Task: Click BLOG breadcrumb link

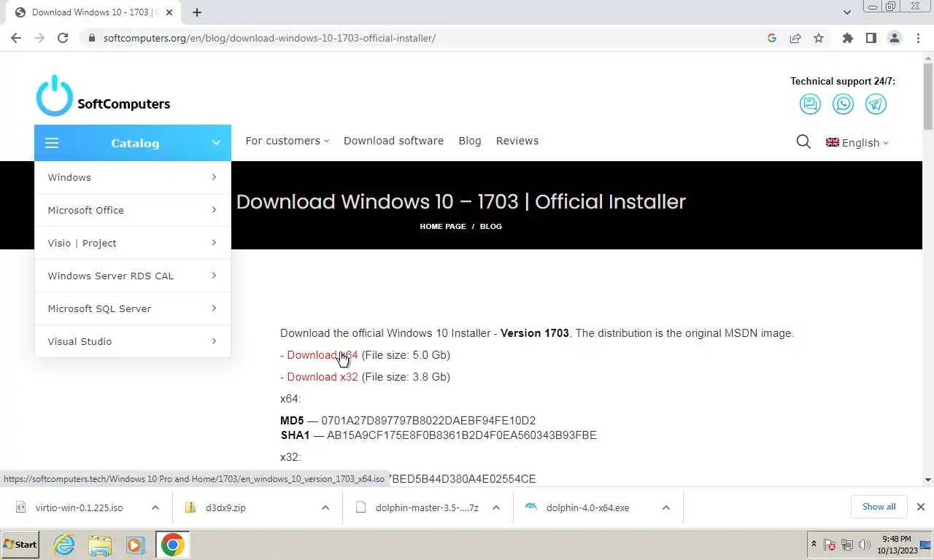Action: [491, 227]
